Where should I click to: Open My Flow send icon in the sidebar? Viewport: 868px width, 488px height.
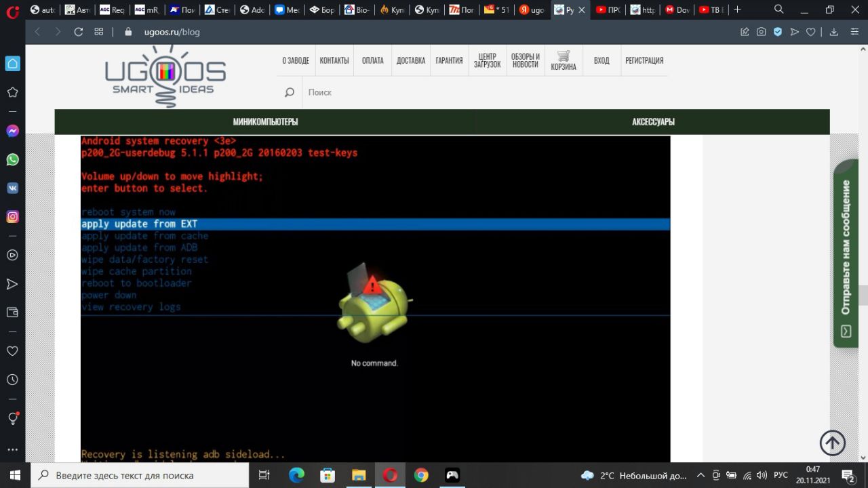pos(12,284)
